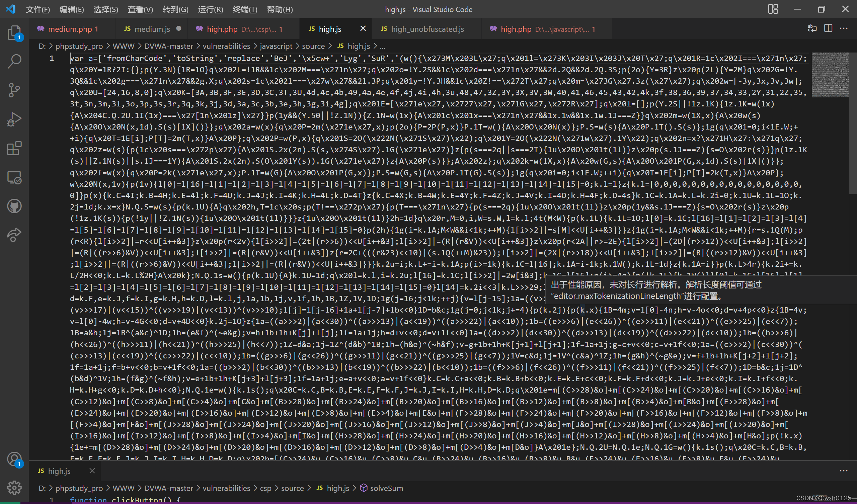Expand solveSum symbol in lower breadcrumb

tap(386, 488)
